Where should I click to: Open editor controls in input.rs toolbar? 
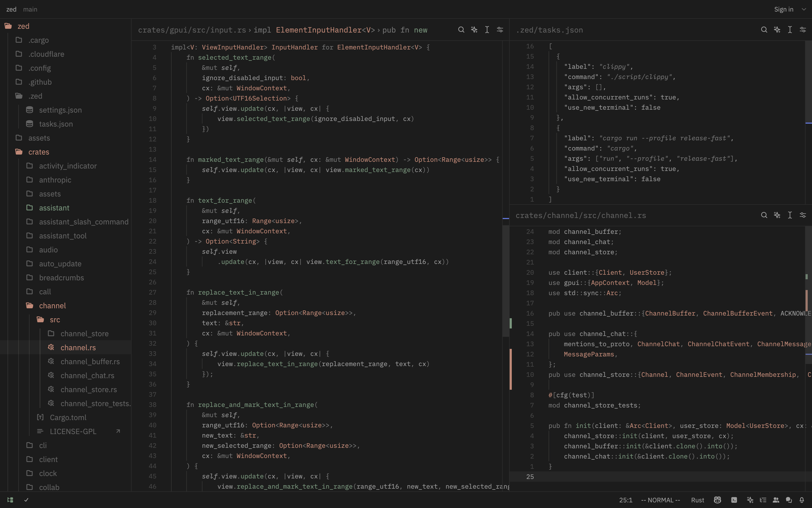500,30
